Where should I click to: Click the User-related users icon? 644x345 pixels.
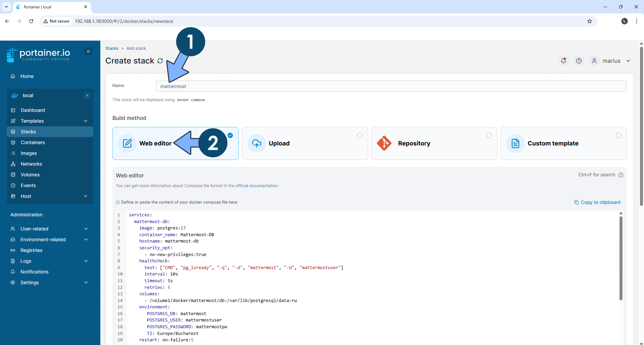coord(13,229)
